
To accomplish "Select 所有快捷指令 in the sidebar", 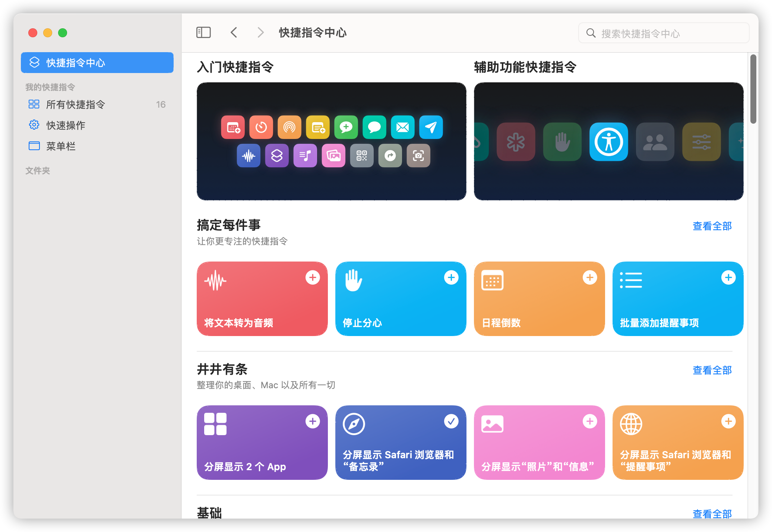I will (97, 104).
